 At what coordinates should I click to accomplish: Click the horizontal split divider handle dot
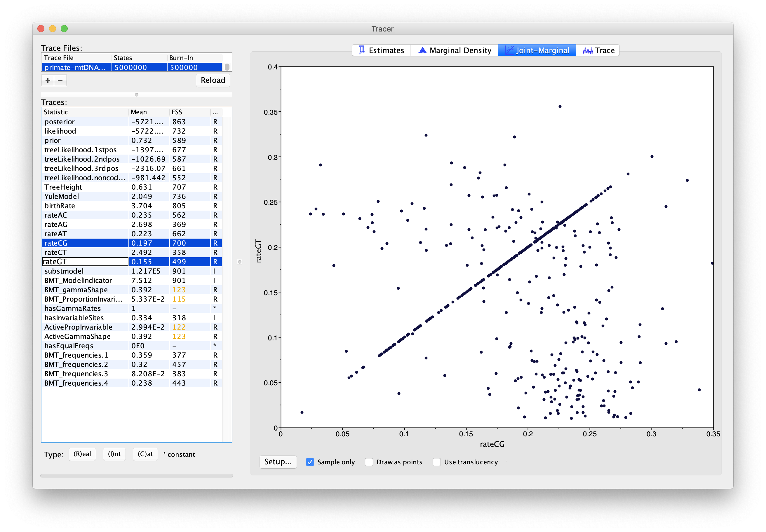(x=136, y=95)
